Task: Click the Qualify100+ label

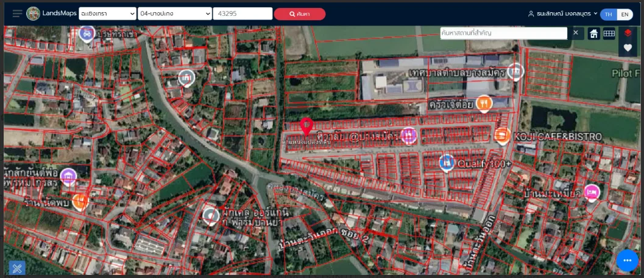Action: click(x=484, y=164)
